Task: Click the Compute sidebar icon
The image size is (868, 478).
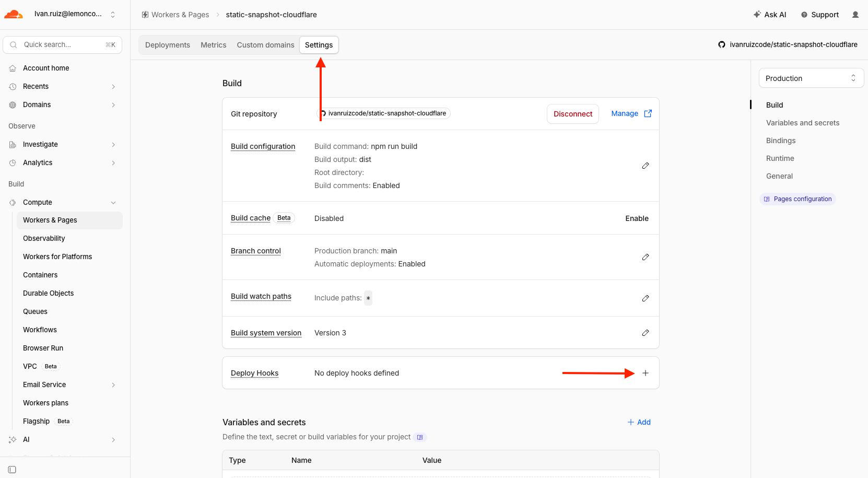Action: point(13,202)
